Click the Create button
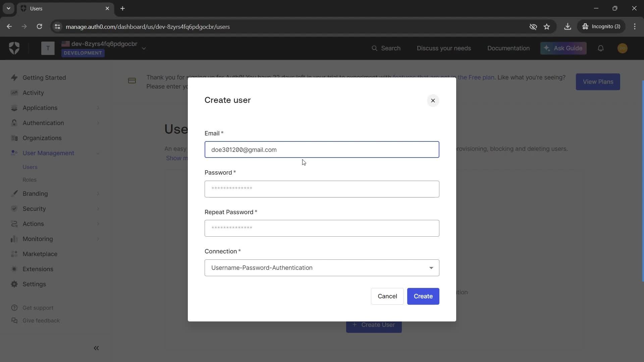This screenshot has height=362, width=644. click(423, 296)
